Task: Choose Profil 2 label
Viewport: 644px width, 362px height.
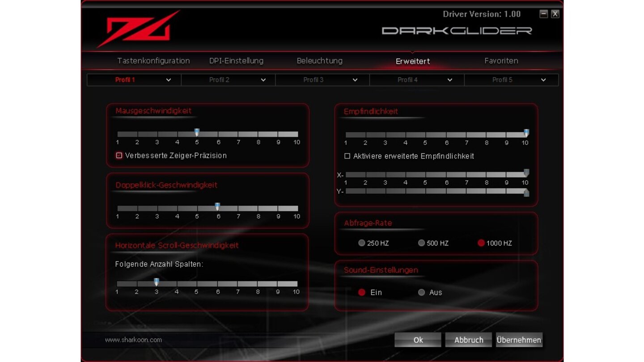Action: 219,80
